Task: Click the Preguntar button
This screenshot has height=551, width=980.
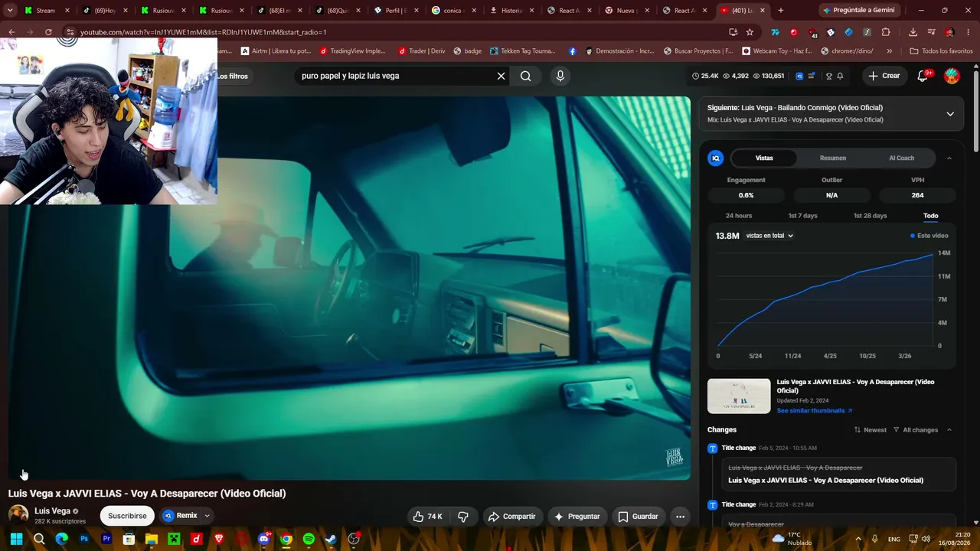Action: coord(577,517)
